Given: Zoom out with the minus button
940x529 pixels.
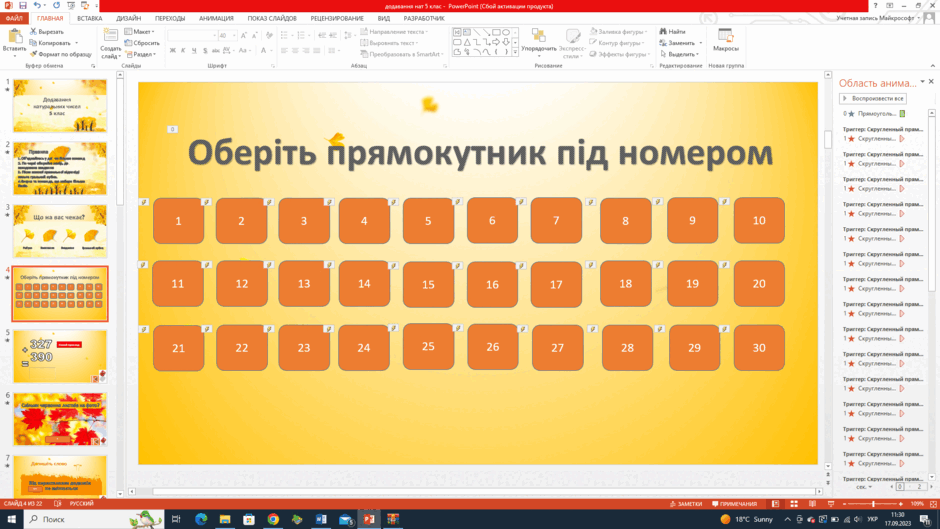Looking at the screenshot, I should pos(844,504).
